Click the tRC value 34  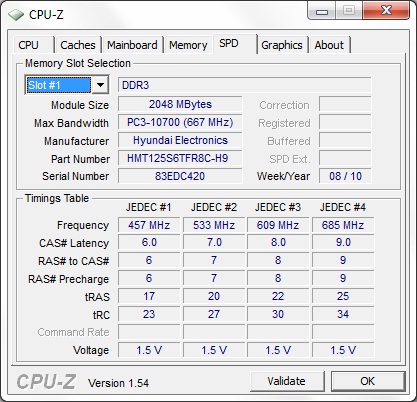click(343, 314)
